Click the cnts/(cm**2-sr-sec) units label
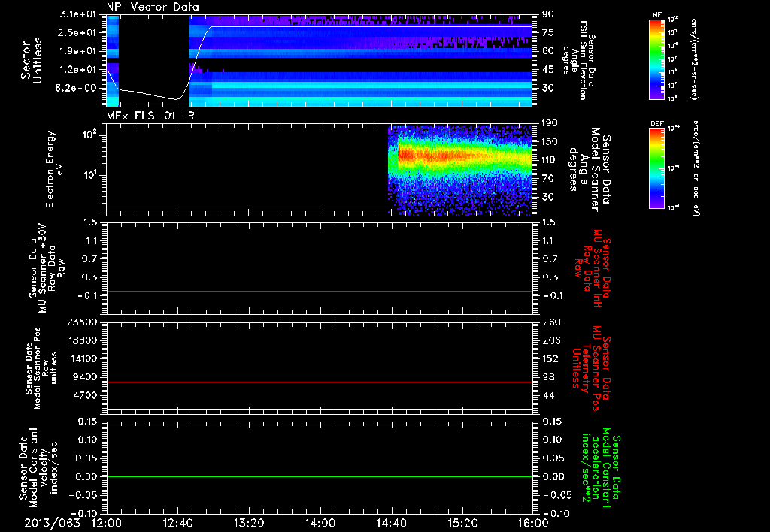This screenshot has height=532, width=770. (x=694, y=59)
